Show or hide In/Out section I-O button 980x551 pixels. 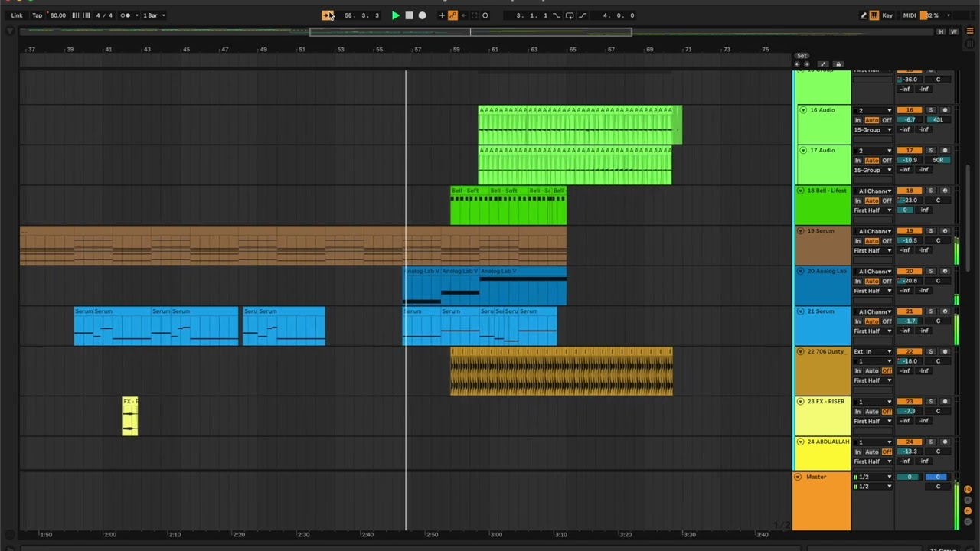968,489
